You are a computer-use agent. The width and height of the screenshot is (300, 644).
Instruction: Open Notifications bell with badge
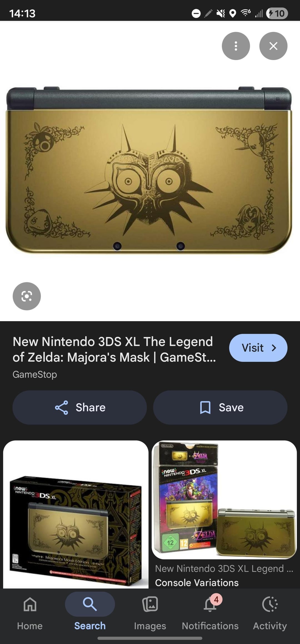click(210, 604)
